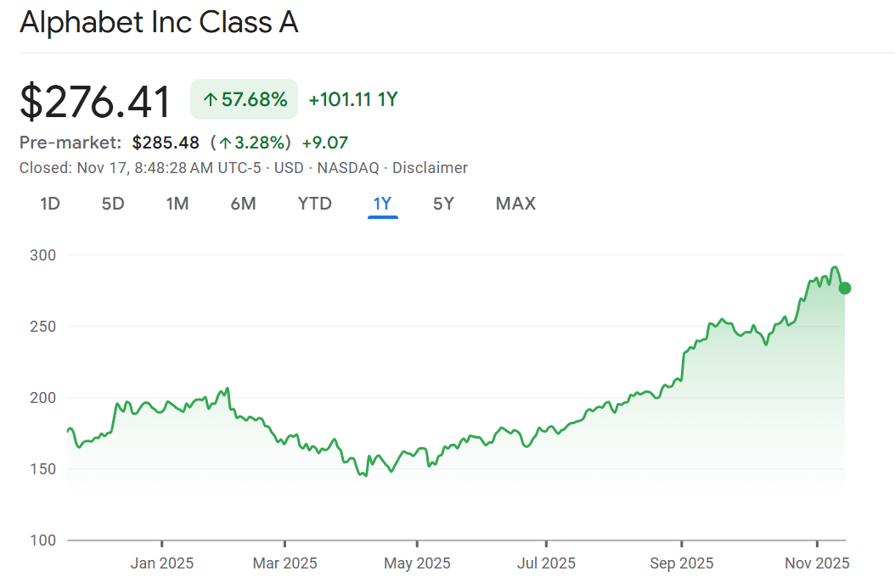The width and height of the screenshot is (895, 588).
Task: Open the 5Y chart range
Action: (443, 204)
